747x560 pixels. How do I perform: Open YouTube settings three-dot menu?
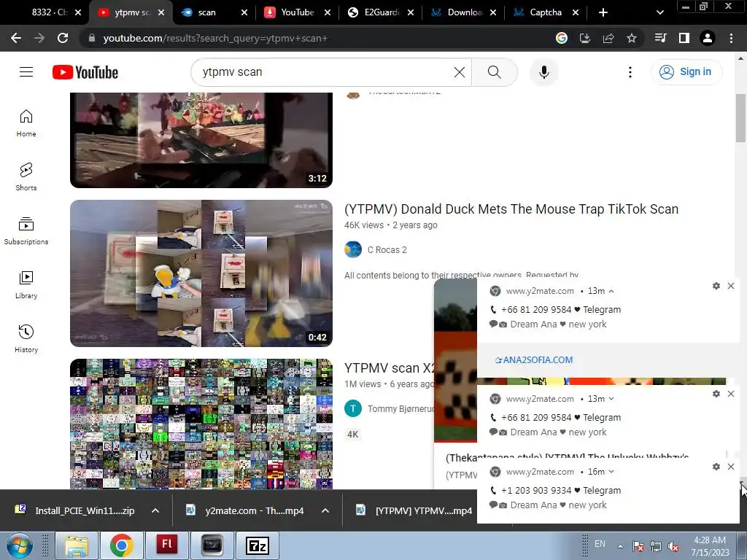[x=630, y=72]
